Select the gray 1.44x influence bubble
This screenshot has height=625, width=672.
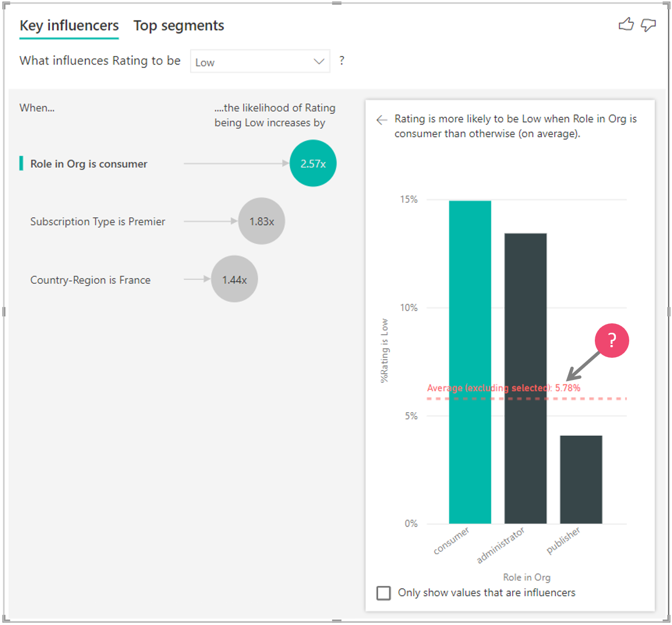[234, 279]
